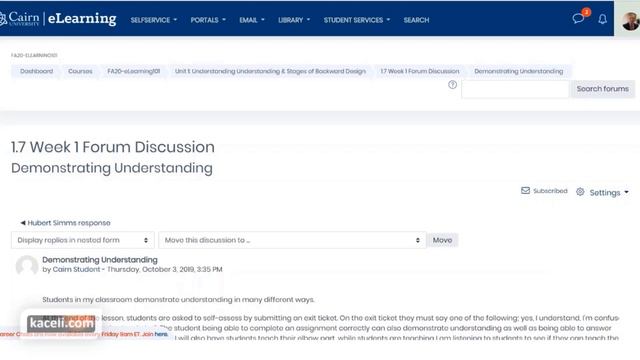Viewport: 640px width, 360px height.
Task: Open 1.7 Week 1 Forum Discussion breadcrumb
Action: click(x=420, y=71)
